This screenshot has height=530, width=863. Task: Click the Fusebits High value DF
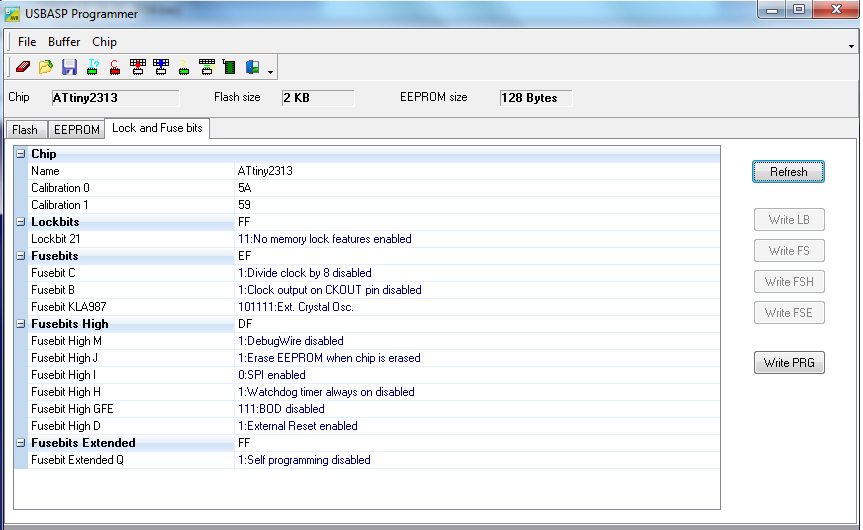pyautogui.click(x=244, y=324)
